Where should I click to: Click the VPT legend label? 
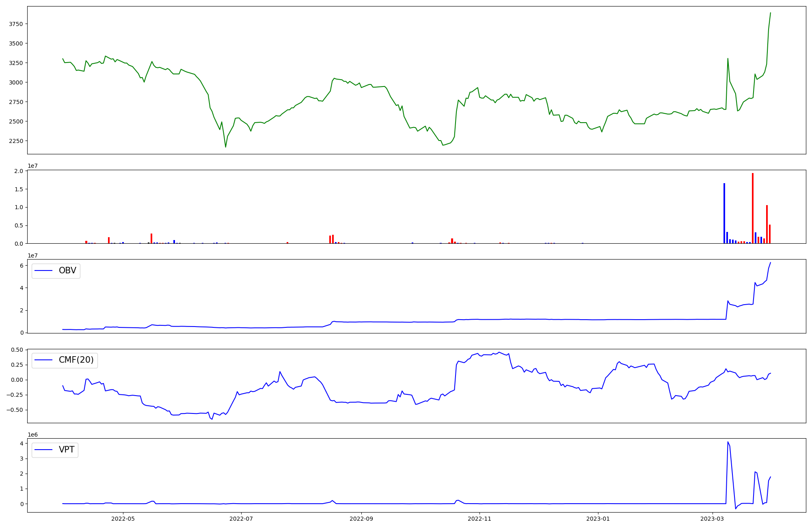coord(67,450)
